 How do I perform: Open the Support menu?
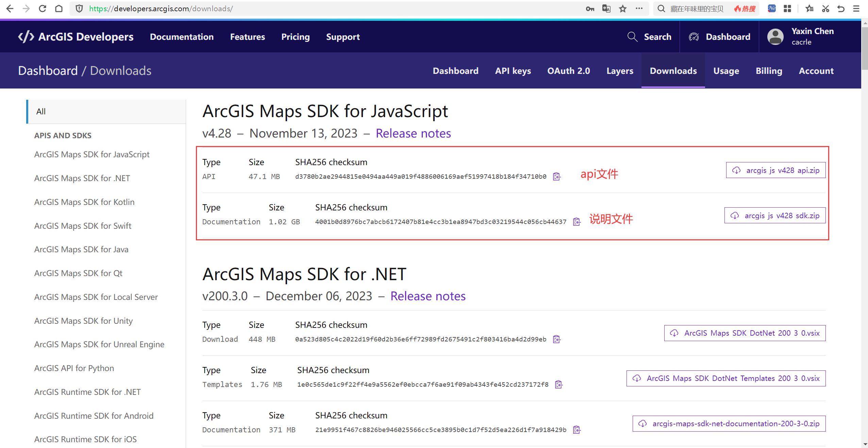tap(343, 37)
